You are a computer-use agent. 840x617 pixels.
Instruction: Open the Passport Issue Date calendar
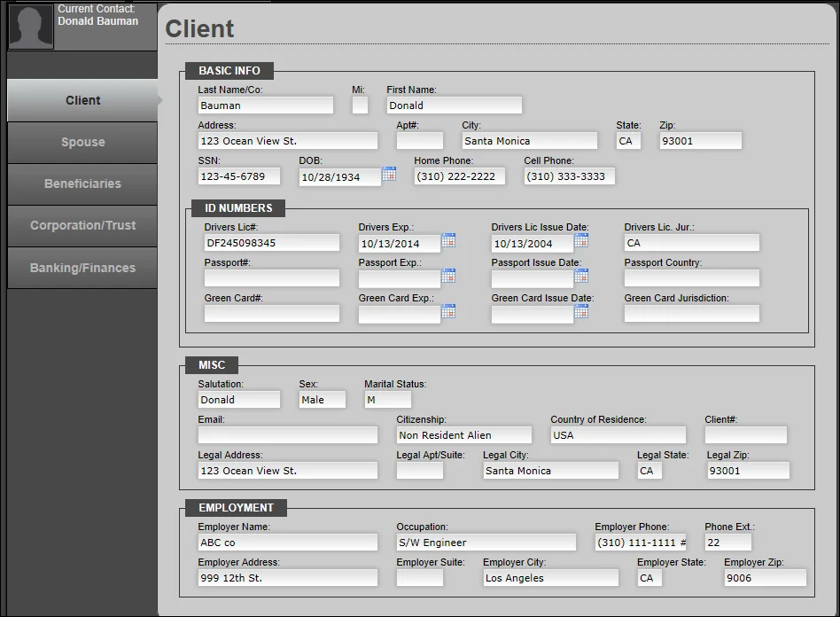point(582,277)
